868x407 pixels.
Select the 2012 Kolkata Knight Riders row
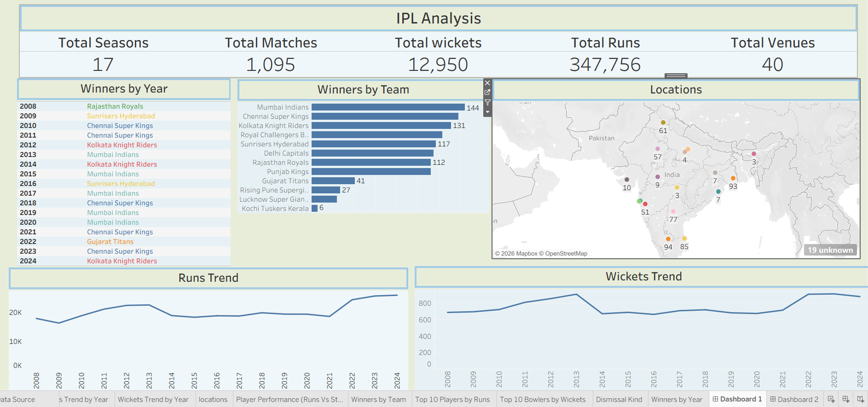click(x=124, y=145)
